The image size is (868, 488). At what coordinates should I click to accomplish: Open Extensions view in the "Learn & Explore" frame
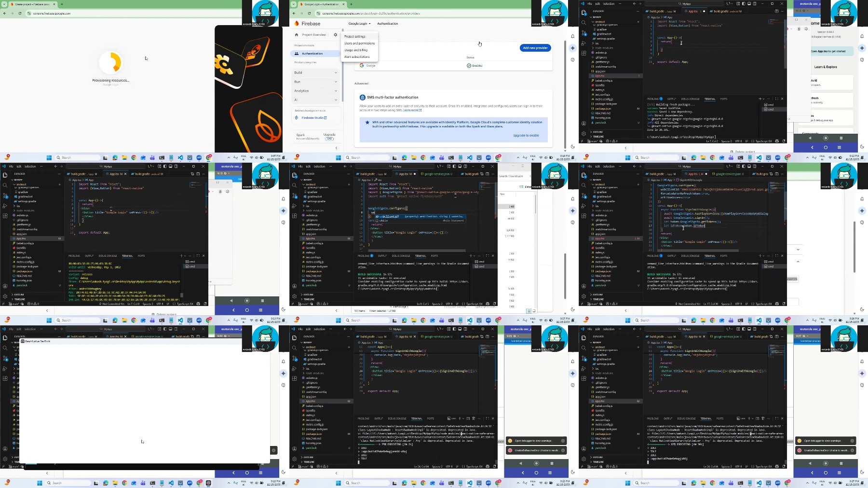[x=583, y=53]
